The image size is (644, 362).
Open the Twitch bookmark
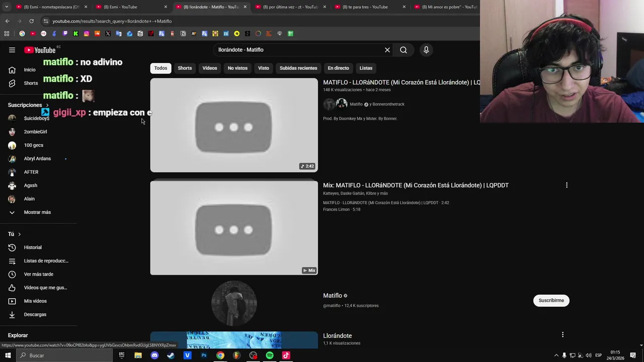coord(65,34)
